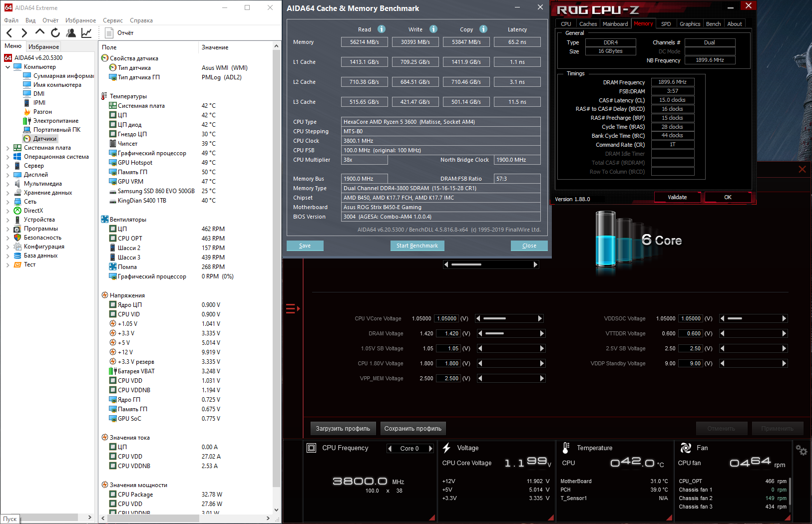Screen dimensions: 812x524
Task: Switch to the SPD tab in CPU-Z
Action: [666, 24]
